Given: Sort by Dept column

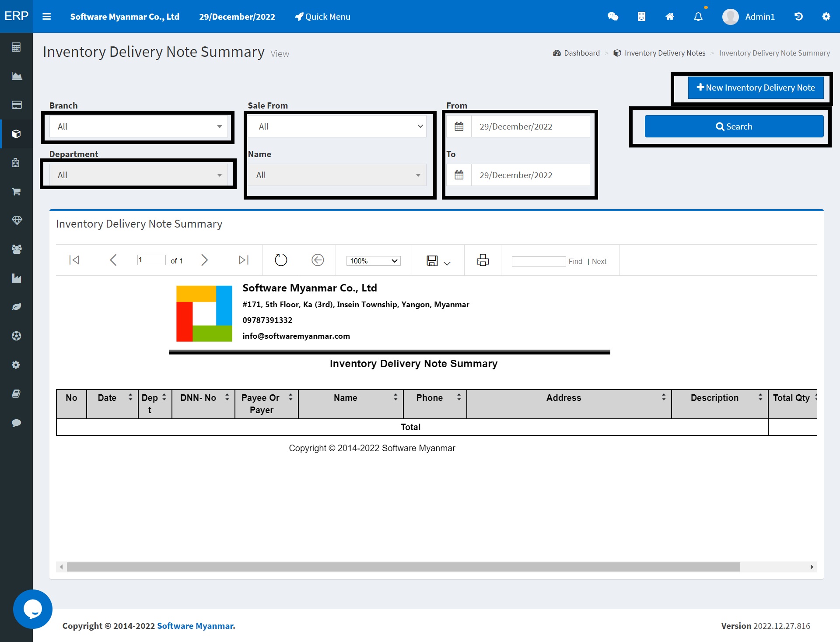Looking at the screenshot, I should coord(164,397).
